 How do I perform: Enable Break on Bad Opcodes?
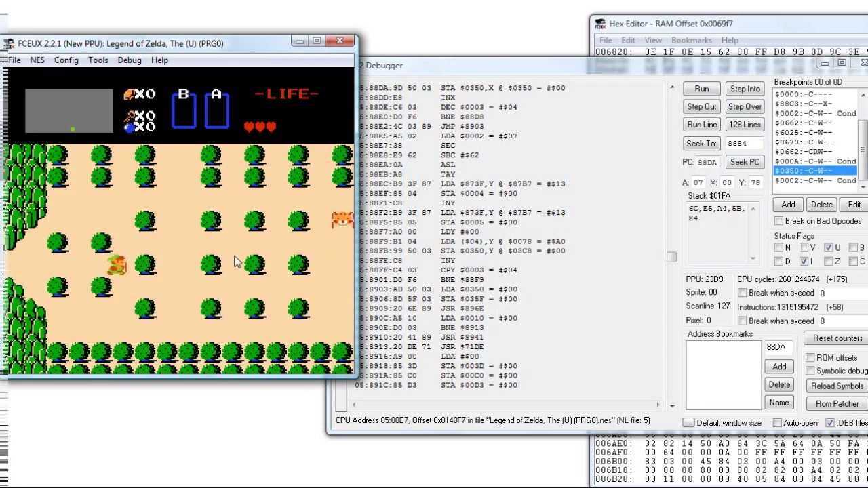pyautogui.click(x=779, y=221)
